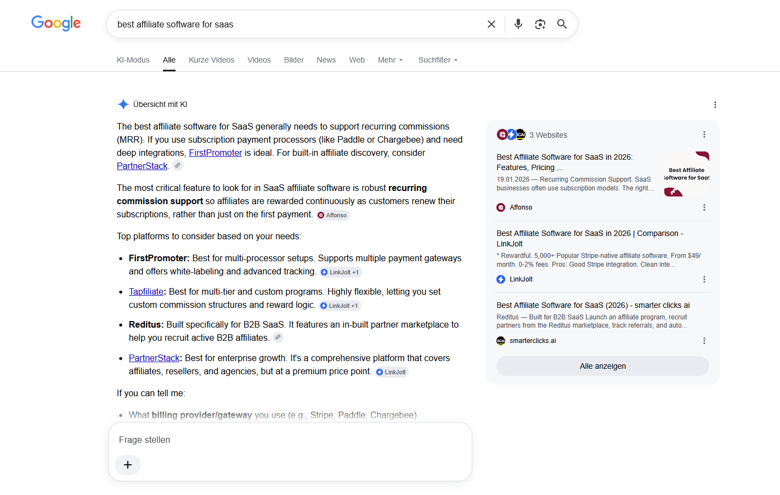
Task: Open three-dot menu for LinkJolt result
Action: 704,280
